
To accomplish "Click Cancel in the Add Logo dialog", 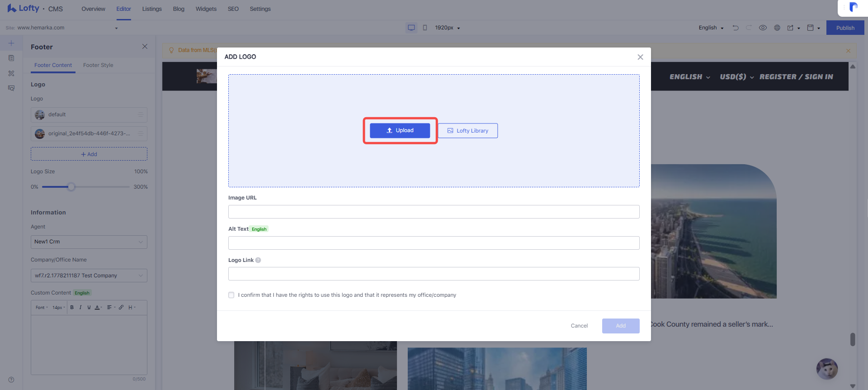I will click(x=579, y=326).
